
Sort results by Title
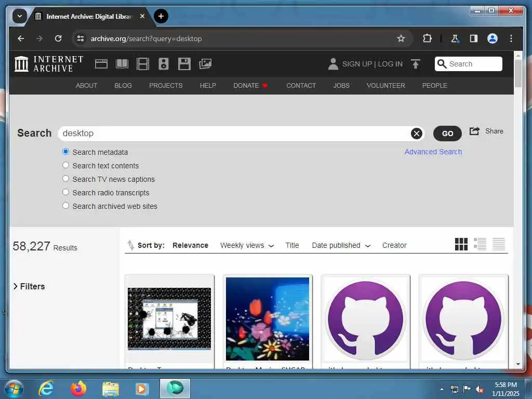click(292, 245)
